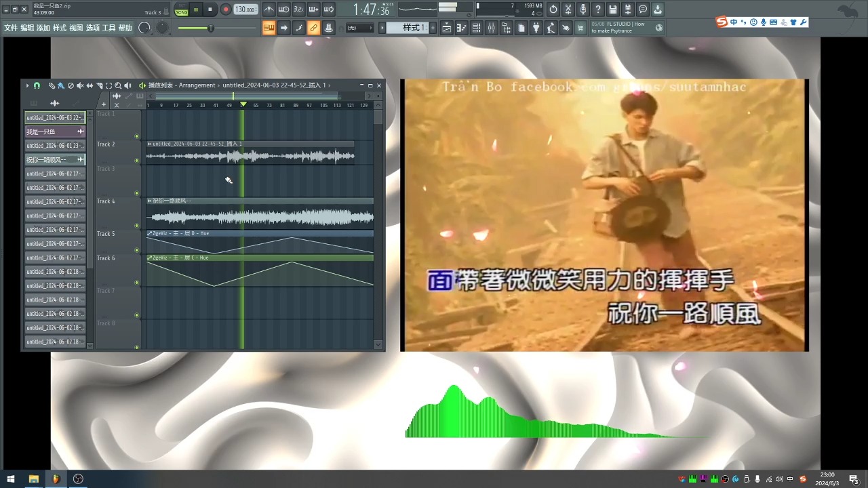
Task: Open audio editor scissors icon
Action: click(568, 9)
